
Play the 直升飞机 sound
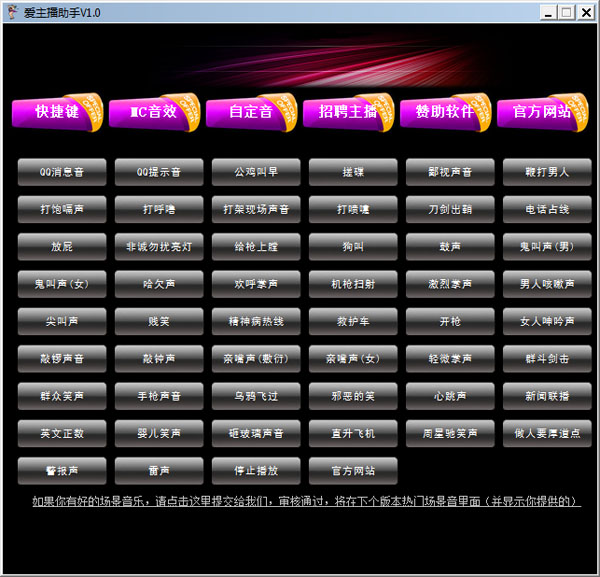(353, 433)
